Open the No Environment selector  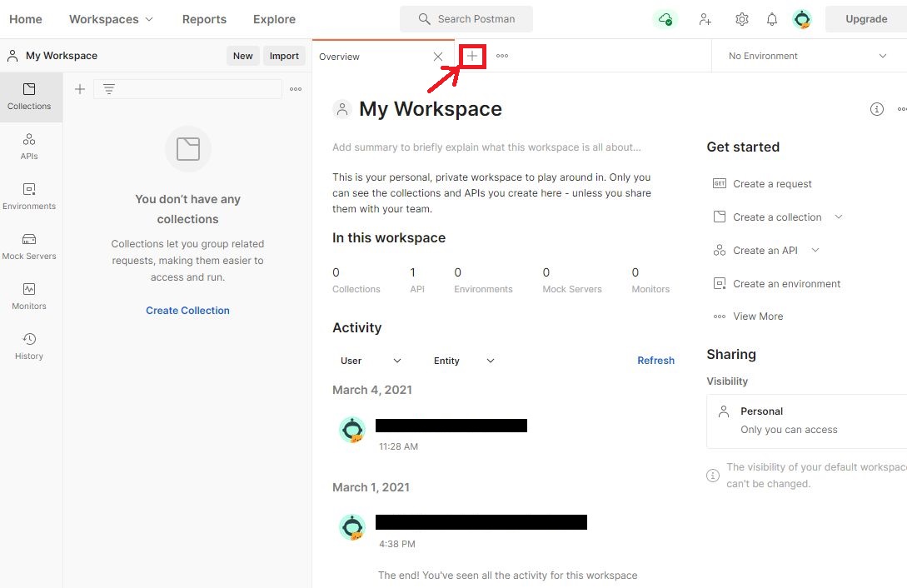pyautogui.click(x=807, y=56)
